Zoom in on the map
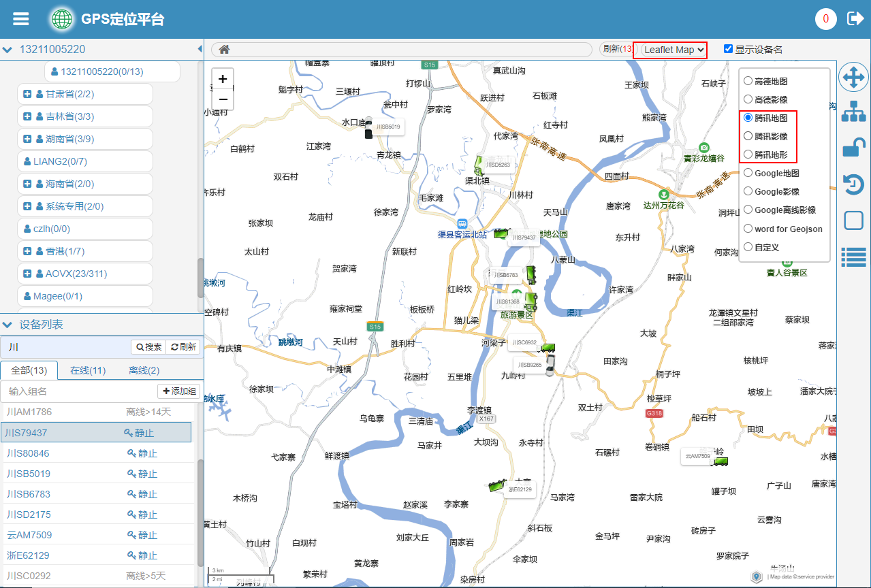 (x=223, y=79)
